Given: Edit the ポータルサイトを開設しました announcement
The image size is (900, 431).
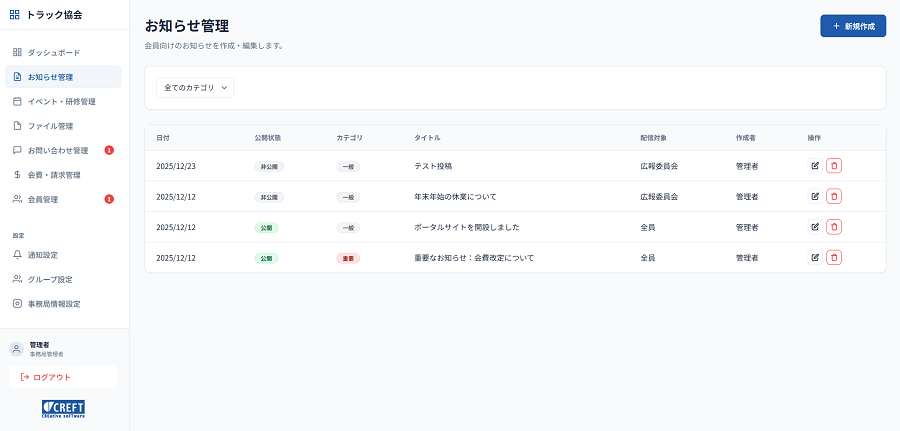Looking at the screenshot, I should point(815,227).
